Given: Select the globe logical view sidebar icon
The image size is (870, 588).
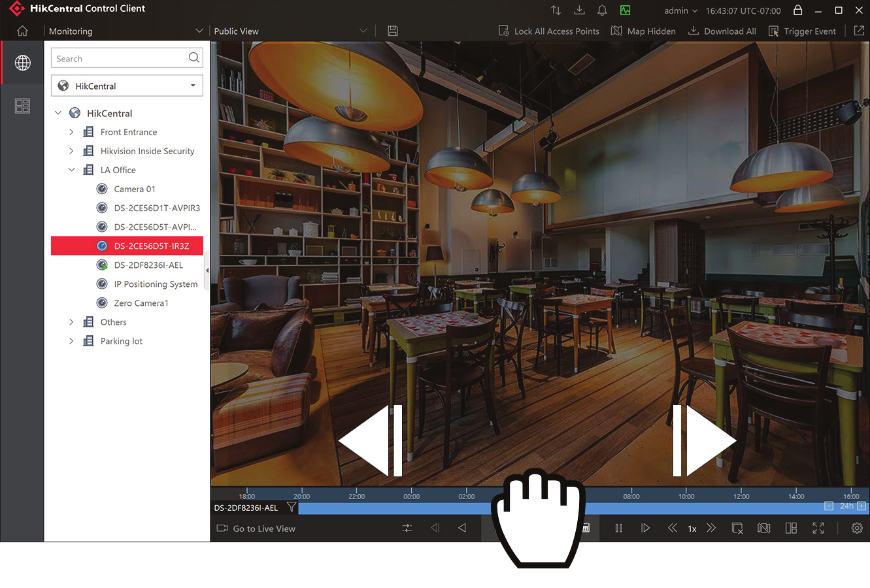Looking at the screenshot, I should coord(23,63).
